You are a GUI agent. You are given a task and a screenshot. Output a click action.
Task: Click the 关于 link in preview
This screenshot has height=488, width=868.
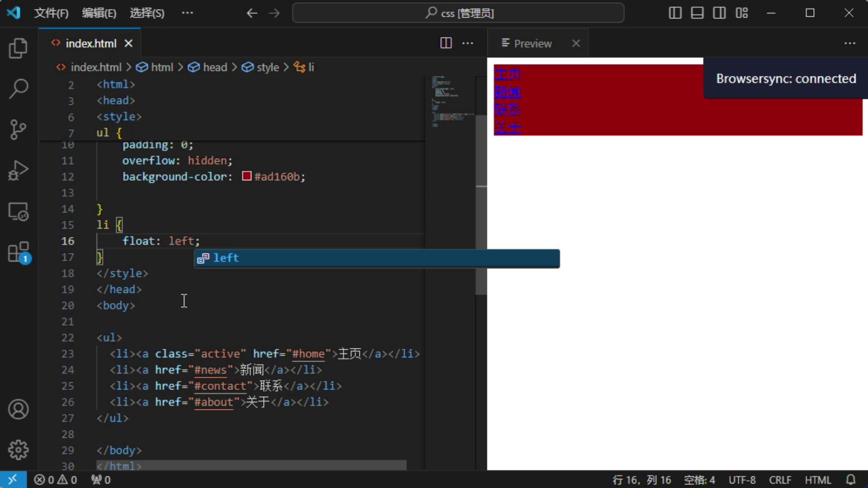point(507,128)
